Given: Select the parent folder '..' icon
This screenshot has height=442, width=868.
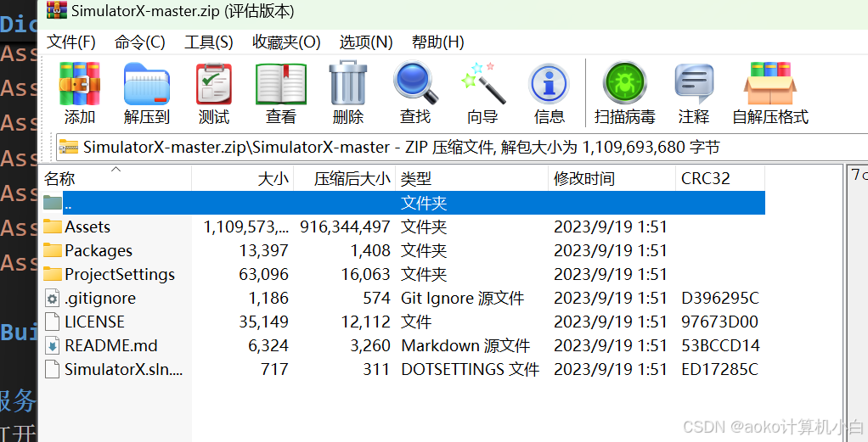Looking at the screenshot, I should [53, 203].
